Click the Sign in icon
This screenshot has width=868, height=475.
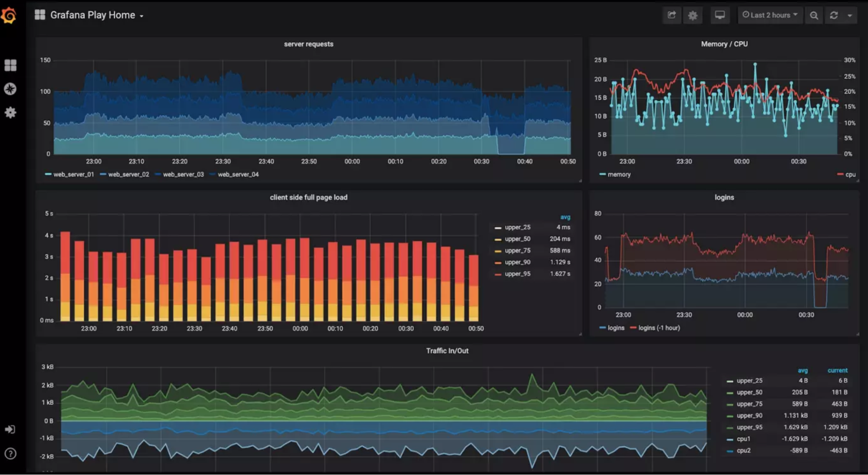(10, 429)
